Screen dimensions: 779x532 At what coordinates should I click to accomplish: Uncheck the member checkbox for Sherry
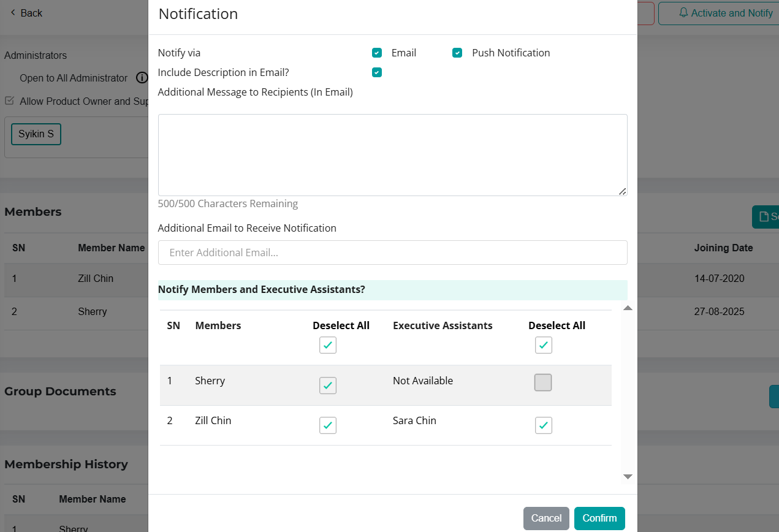pyautogui.click(x=328, y=386)
